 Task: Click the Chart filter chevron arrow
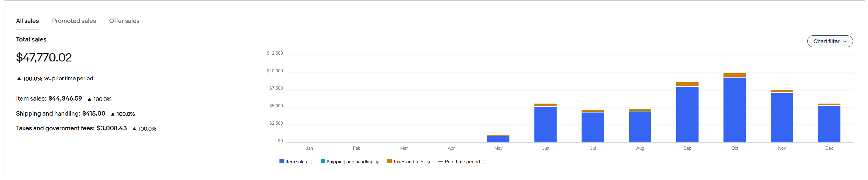click(845, 41)
